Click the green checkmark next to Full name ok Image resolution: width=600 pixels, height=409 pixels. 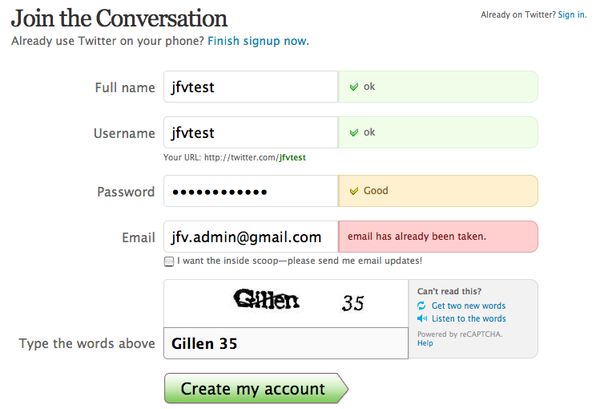[x=354, y=87]
